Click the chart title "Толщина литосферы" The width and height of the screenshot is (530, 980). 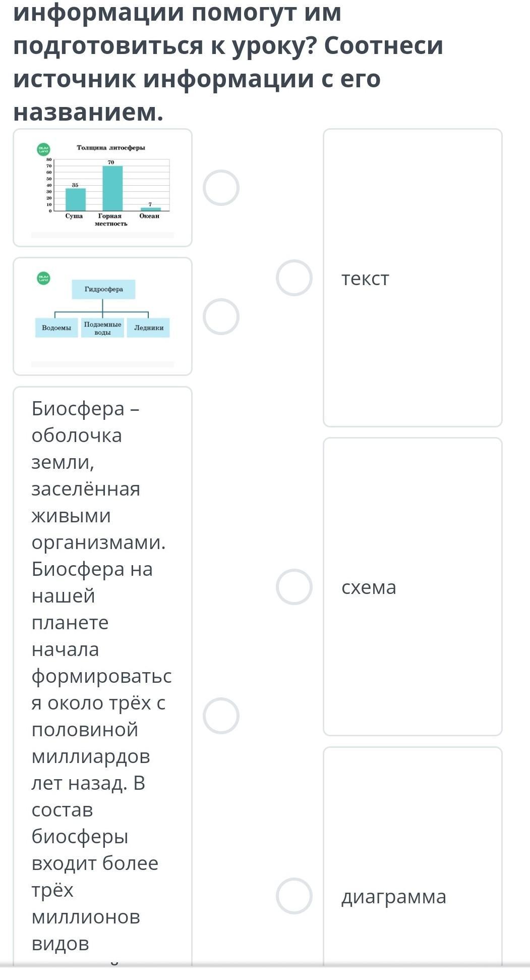(111, 148)
